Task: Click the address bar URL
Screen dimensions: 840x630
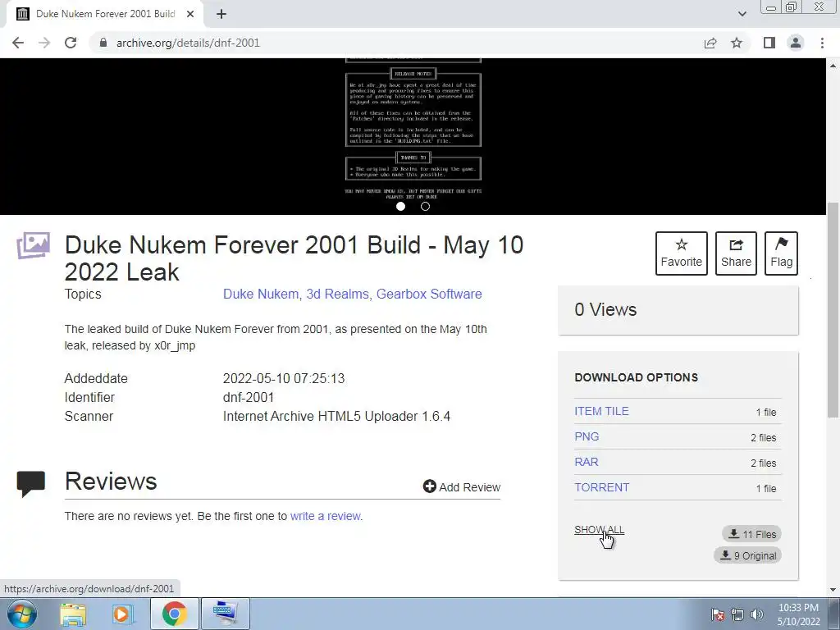Action: click(188, 43)
